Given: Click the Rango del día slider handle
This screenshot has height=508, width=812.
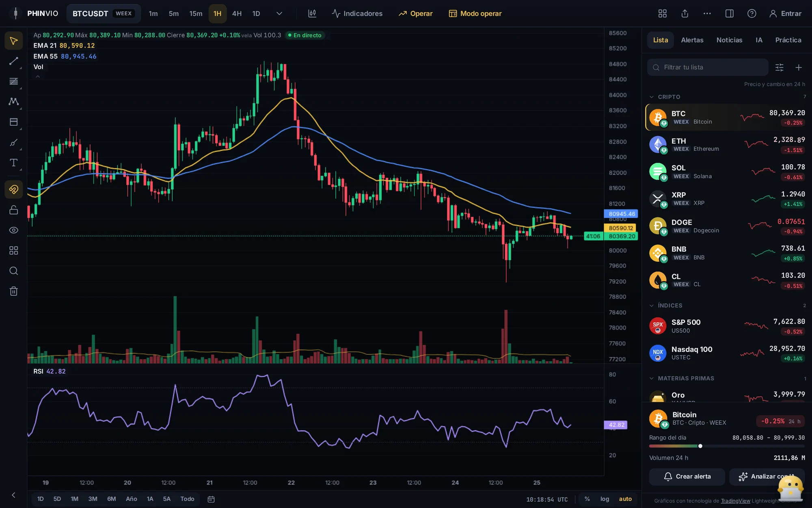Looking at the screenshot, I should (700, 446).
